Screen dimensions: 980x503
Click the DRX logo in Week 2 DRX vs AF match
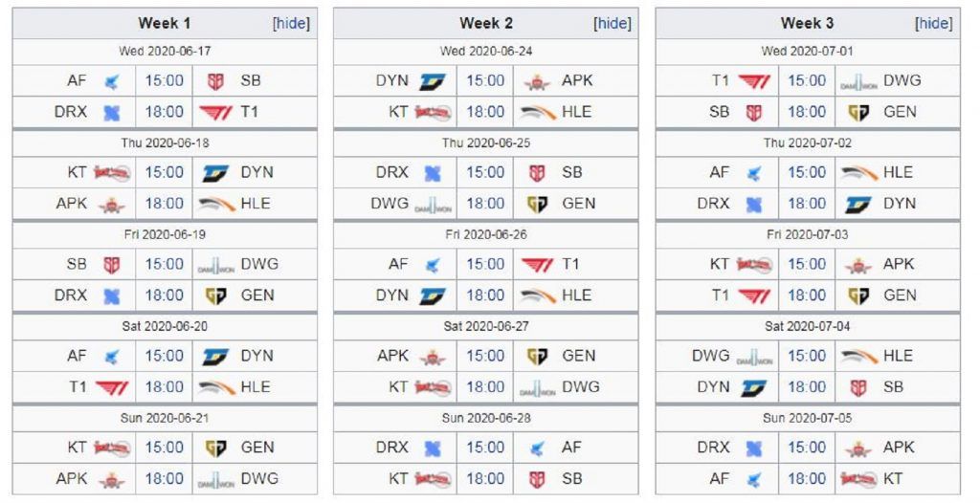tap(433, 448)
